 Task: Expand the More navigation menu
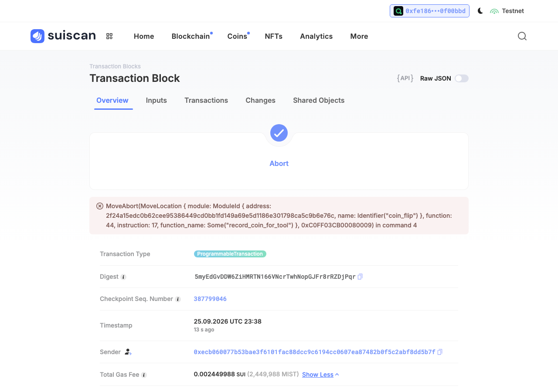click(359, 36)
